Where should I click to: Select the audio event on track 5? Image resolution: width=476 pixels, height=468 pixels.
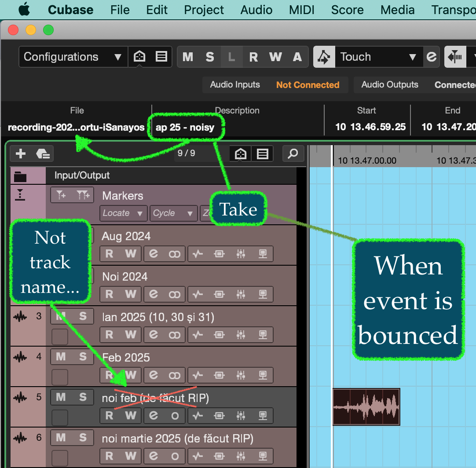coord(366,407)
